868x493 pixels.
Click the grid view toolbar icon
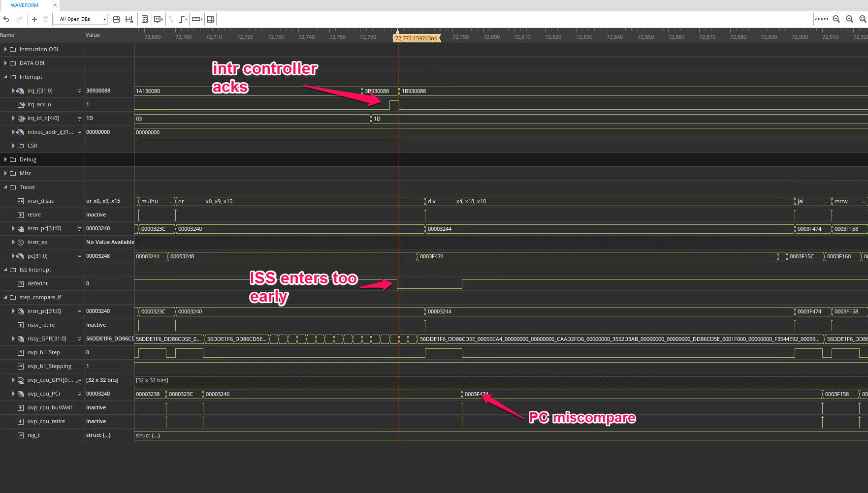[x=210, y=19]
